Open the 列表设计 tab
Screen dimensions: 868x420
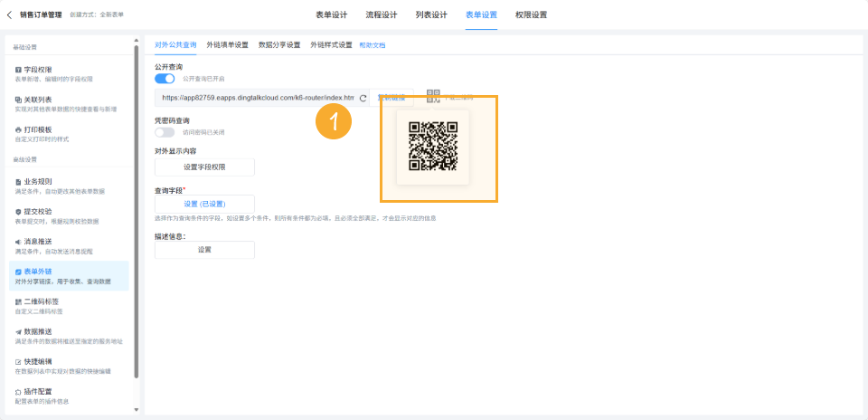tap(431, 15)
